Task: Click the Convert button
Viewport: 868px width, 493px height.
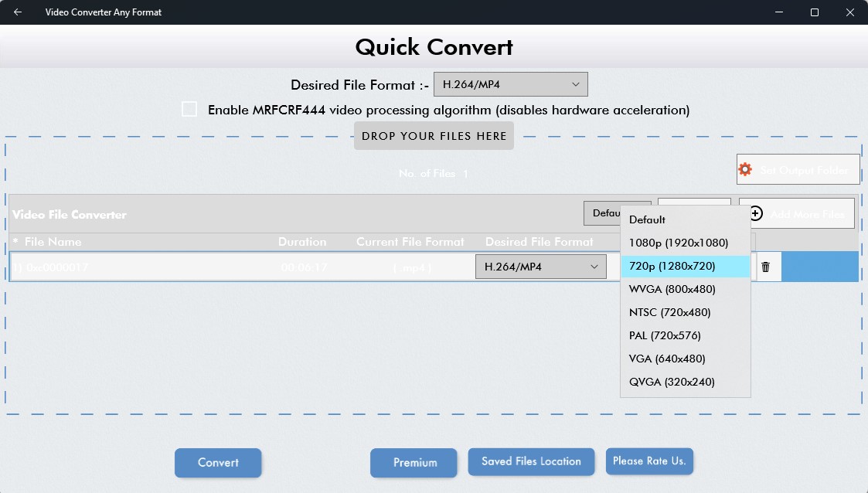Action: pyautogui.click(x=218, y=463)
